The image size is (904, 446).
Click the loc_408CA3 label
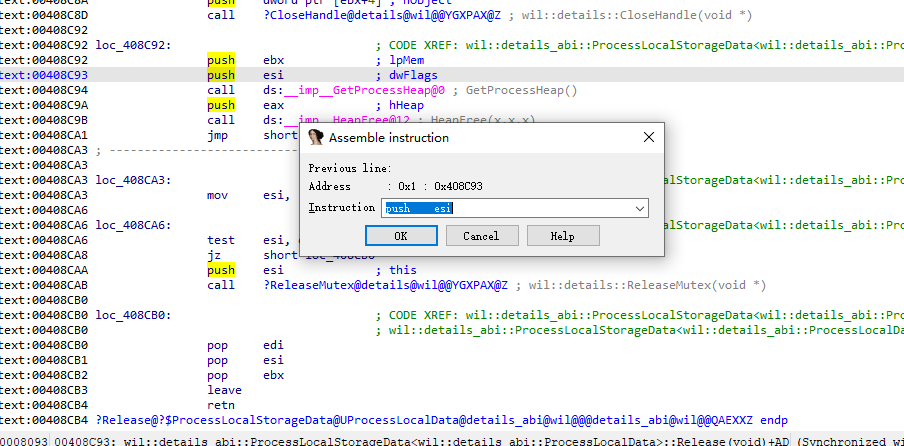(133, 180)
